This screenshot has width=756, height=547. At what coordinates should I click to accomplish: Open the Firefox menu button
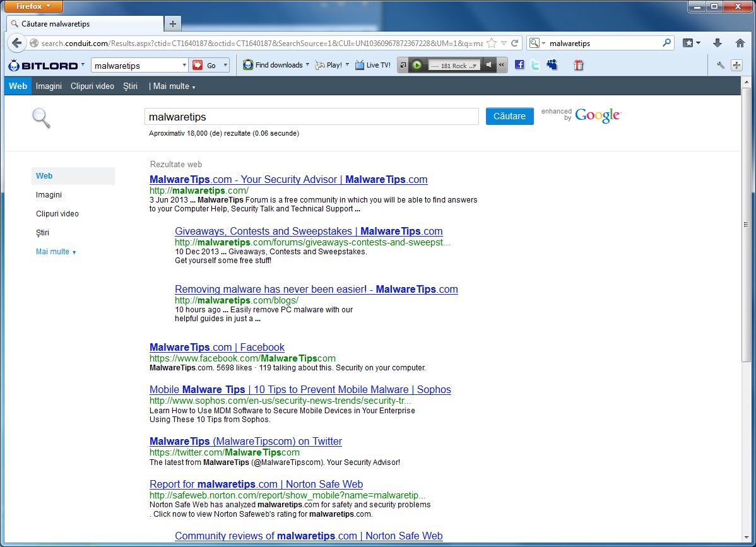[x=33, y=6]
